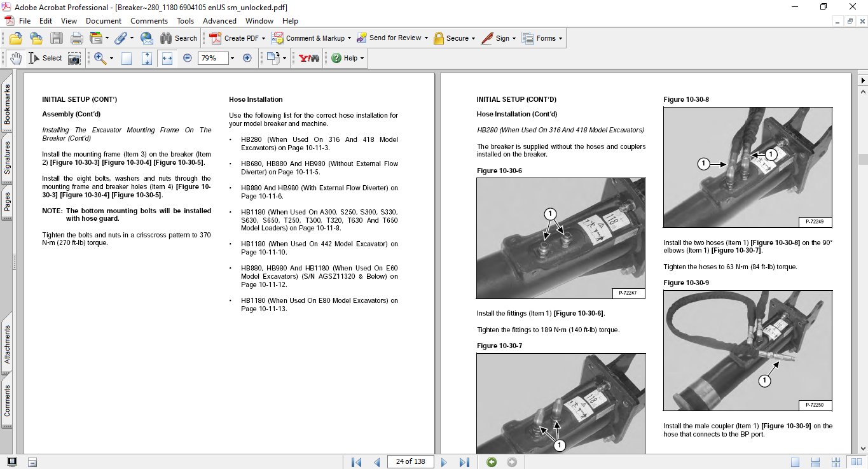The height and width of the screenshot is (469, 868).
Task: Go to the next page arrow
Action: (x=444, y=462)
